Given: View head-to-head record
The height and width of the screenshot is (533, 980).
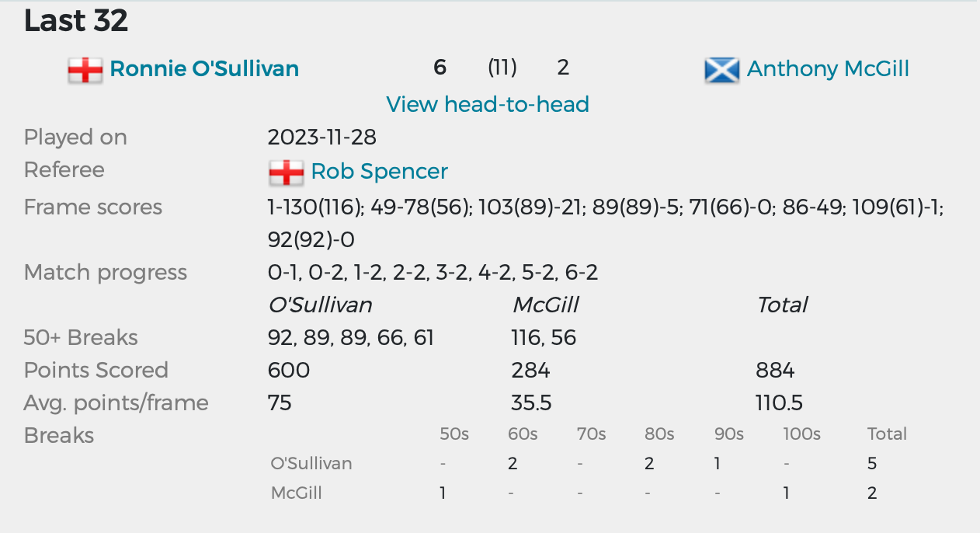Looking at the screenshot, I should 488,104.
